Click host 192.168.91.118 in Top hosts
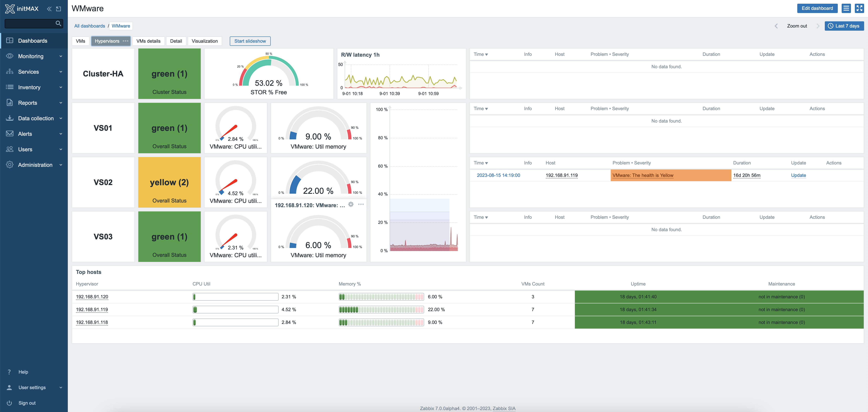 click(x=92, y=322)
